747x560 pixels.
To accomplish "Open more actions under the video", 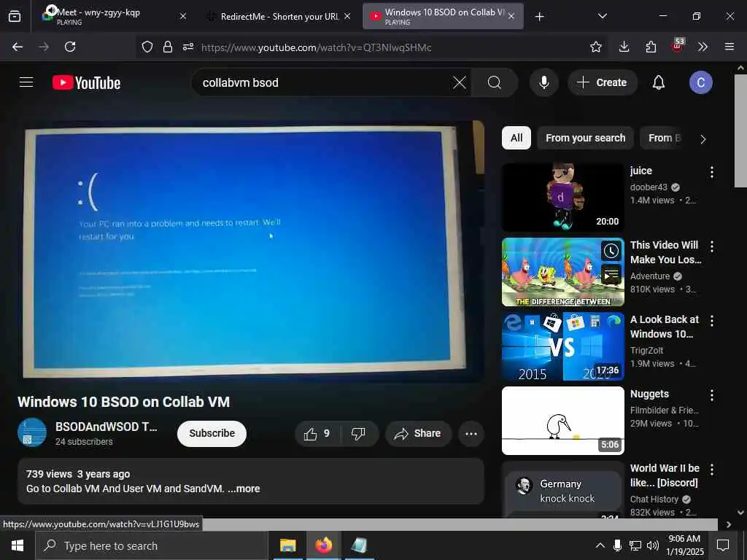I will click(x=471, y=433).
